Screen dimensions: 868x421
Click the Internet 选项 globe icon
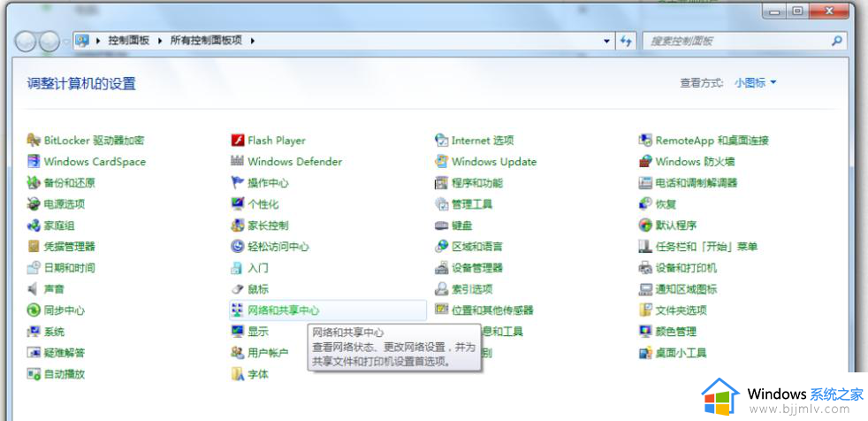[x=442, y=140]
